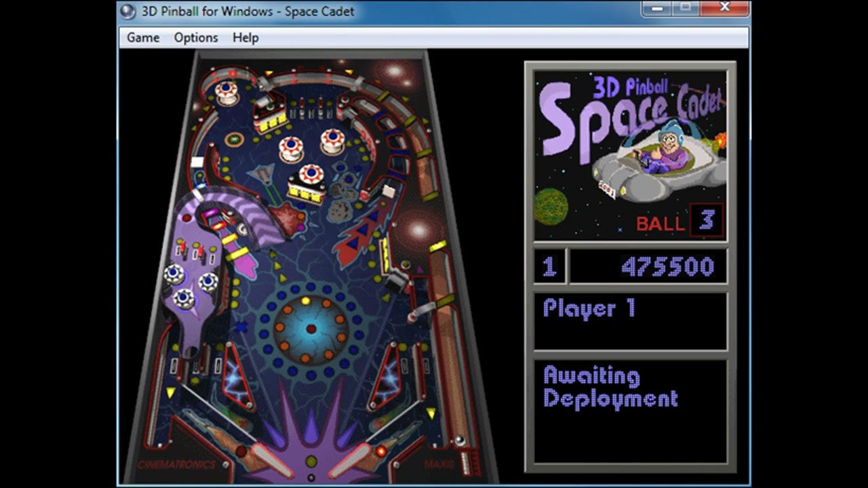The width and height of the screenshot is (868, 488).
Task: Click the Cinematronics label on the table
Action: point(176,464)
